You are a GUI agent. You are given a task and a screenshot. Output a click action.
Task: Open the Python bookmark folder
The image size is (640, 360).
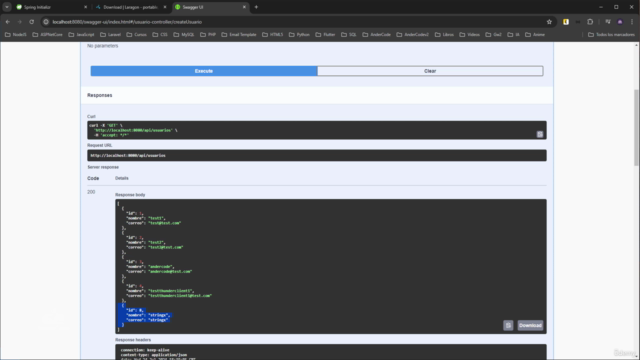299,35
